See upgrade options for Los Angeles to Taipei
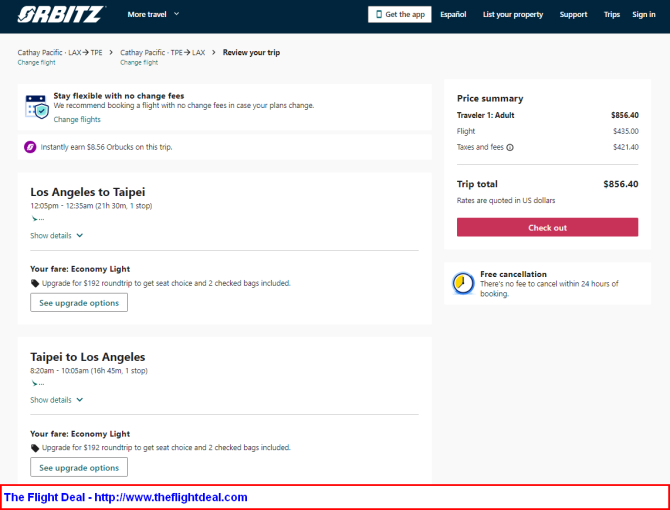Viewport: 670px width, 510px height. [x=79, y=302]
